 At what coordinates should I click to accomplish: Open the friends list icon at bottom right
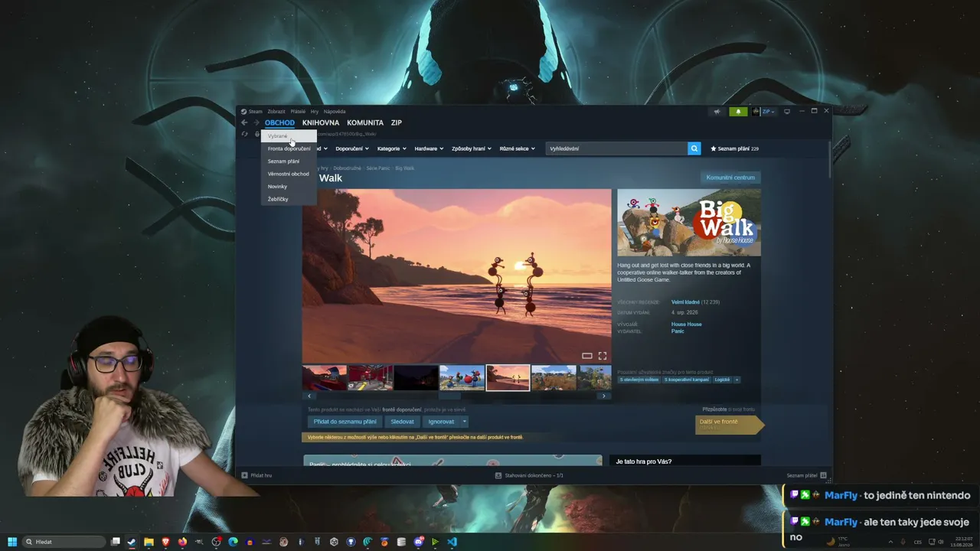click(823, 475)
